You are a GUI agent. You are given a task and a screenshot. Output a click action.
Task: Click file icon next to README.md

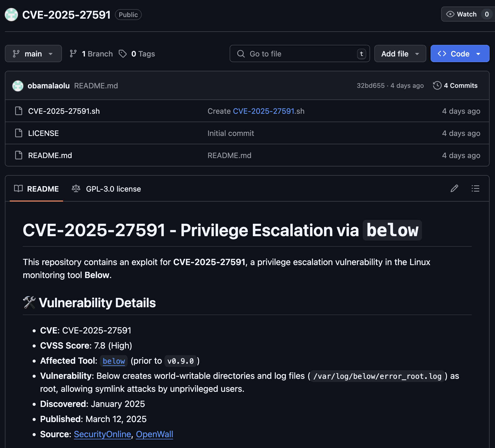(19, 155)
